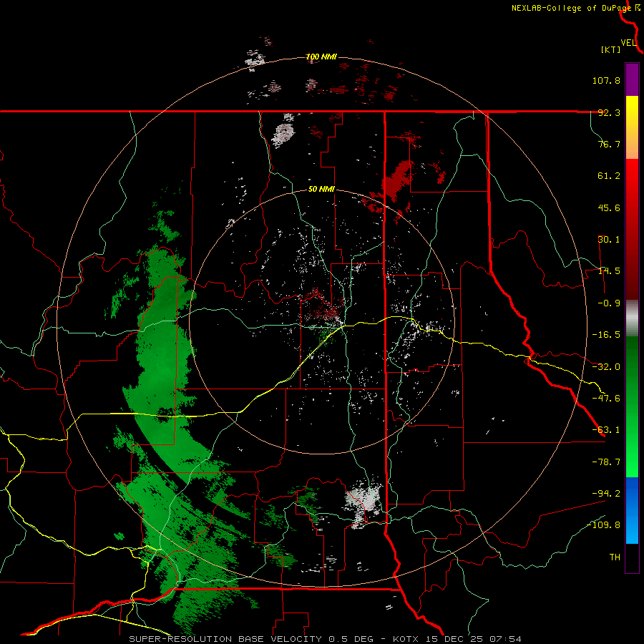Click the 61.2 velocity scale value
Screen dimensions: 644x644
coord(609,176)
